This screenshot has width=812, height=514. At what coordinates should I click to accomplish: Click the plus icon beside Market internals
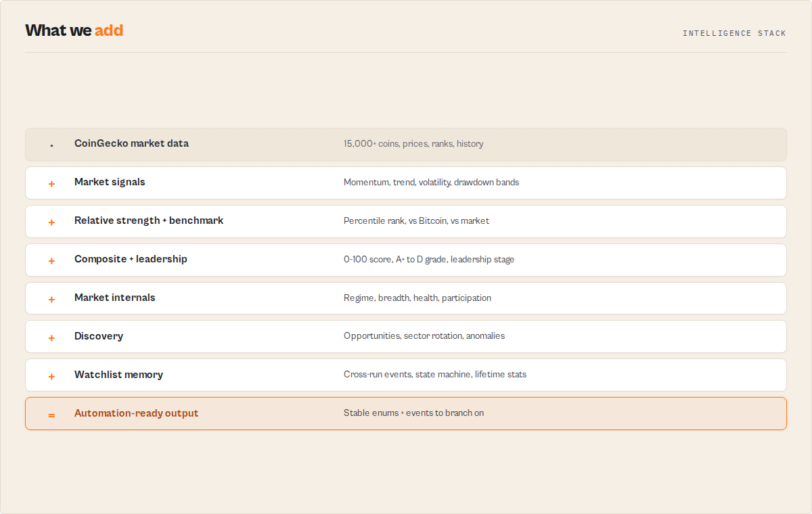pyautogui.click(x=51, y=299)
